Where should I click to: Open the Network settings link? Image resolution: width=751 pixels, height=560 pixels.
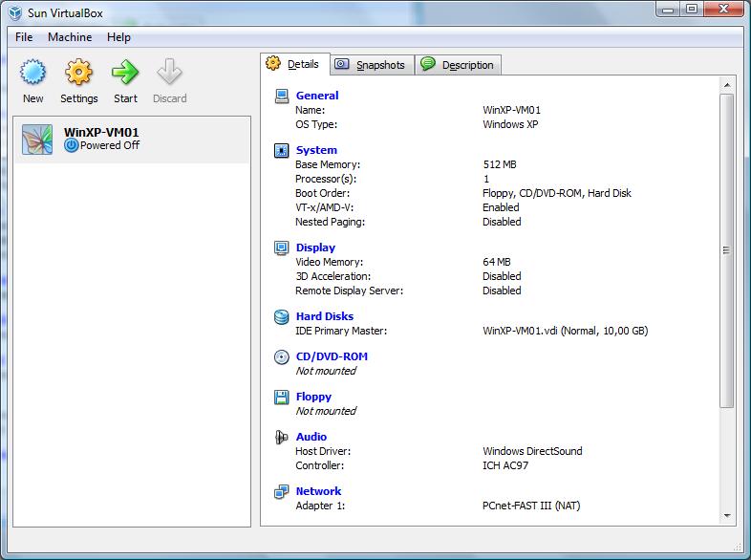click(318, 491)
